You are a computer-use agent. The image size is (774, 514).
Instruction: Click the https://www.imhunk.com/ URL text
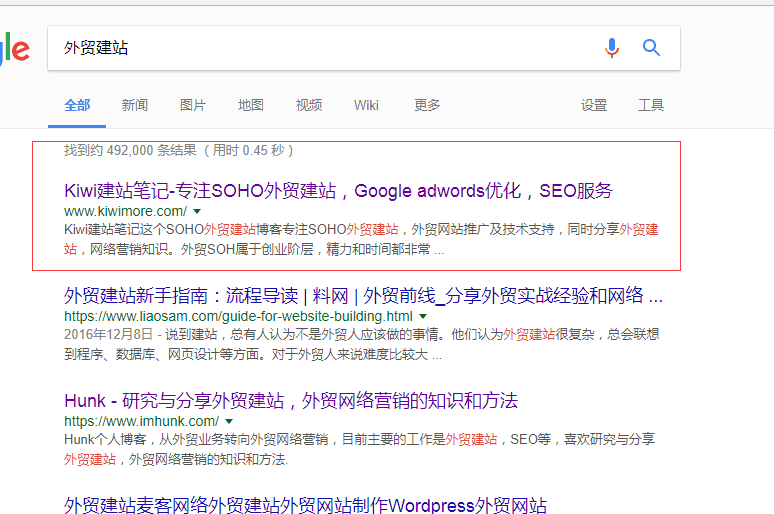click(141, 421)
